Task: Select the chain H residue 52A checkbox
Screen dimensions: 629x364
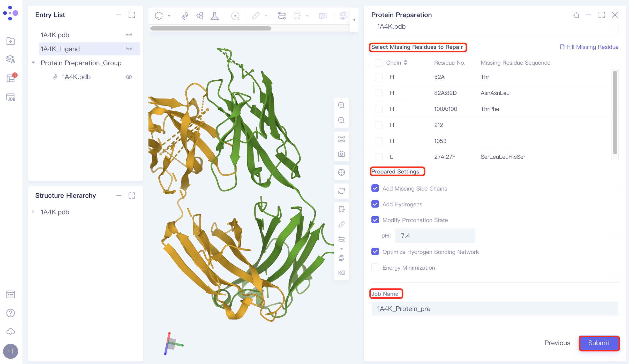Action: [379, 77]
